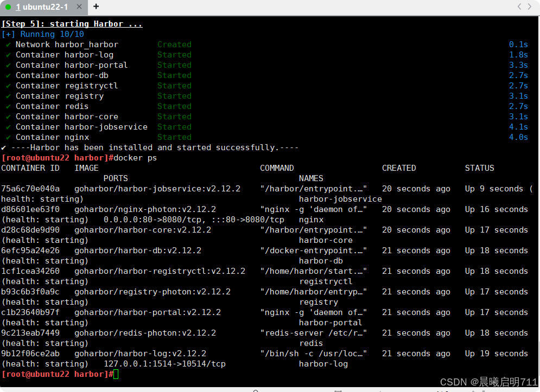Select the "harbor-jobservice" name under NAMES
This screenshot has width=540, height=392.
(340, 199)
